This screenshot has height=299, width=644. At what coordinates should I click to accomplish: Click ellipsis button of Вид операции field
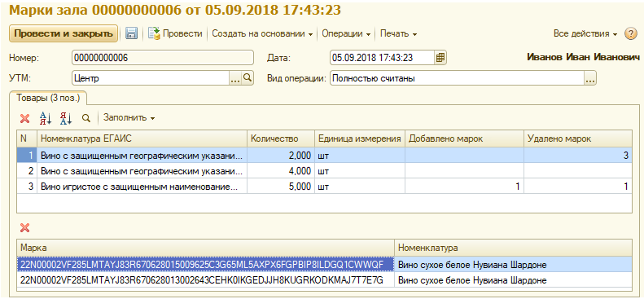[x=590, y=78]
